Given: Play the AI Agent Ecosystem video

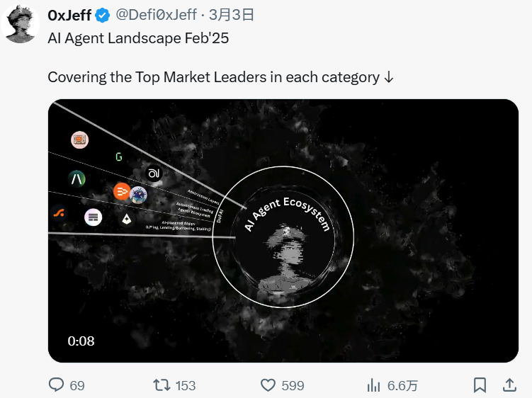Looking at the screenshot, I should coord(283,231).
